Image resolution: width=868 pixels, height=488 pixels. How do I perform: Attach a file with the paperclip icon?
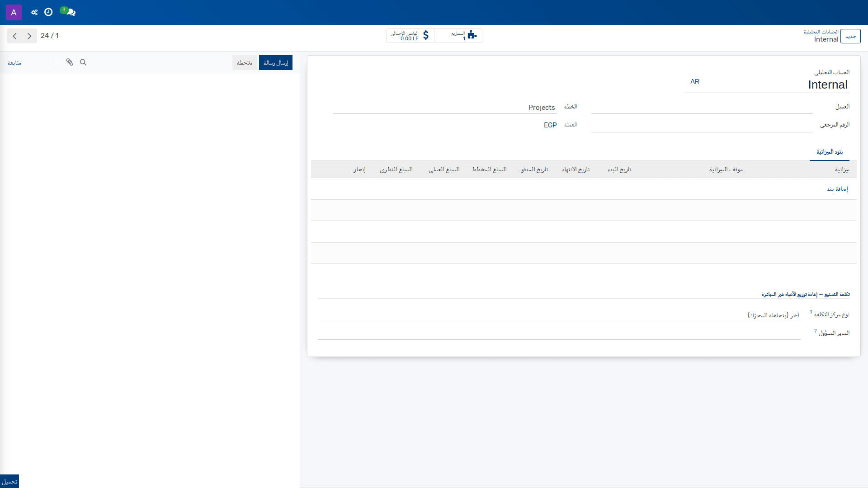click(70, 62)
